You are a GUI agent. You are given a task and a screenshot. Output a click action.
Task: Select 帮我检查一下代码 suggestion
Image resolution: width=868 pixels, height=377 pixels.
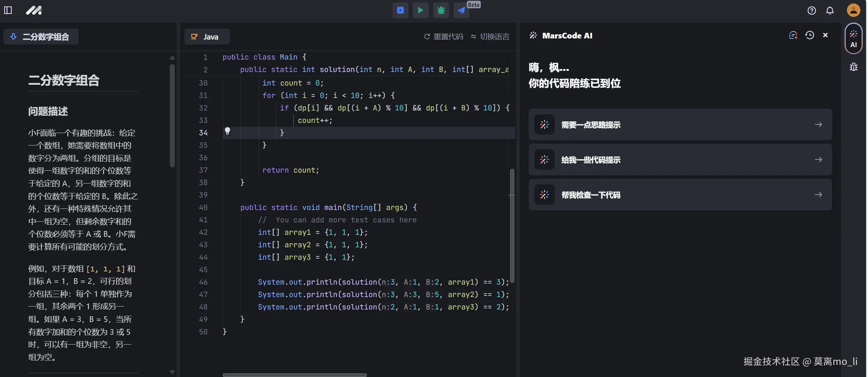680,195
